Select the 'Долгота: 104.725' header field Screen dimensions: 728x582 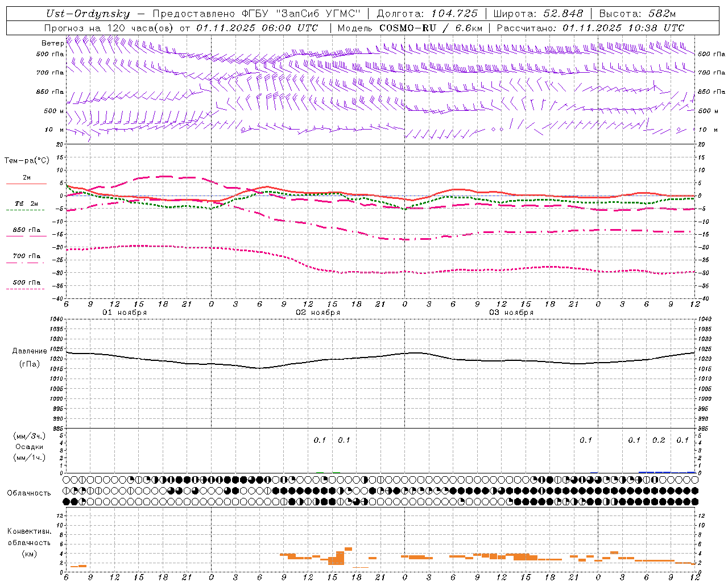point(427,14)
